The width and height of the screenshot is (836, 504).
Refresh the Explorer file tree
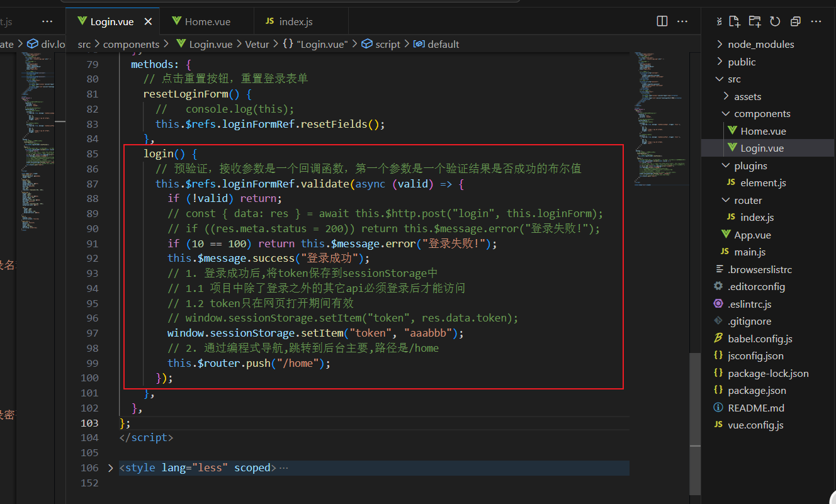[775, 21]
